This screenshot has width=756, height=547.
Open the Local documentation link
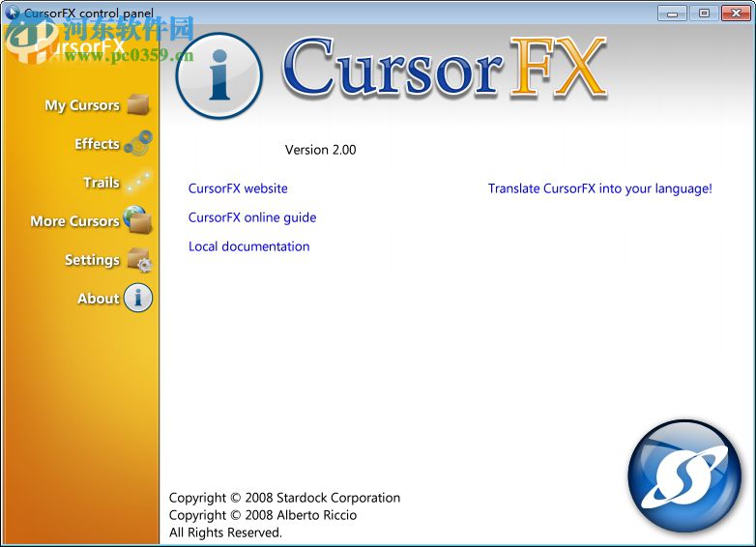click(248, 246)
